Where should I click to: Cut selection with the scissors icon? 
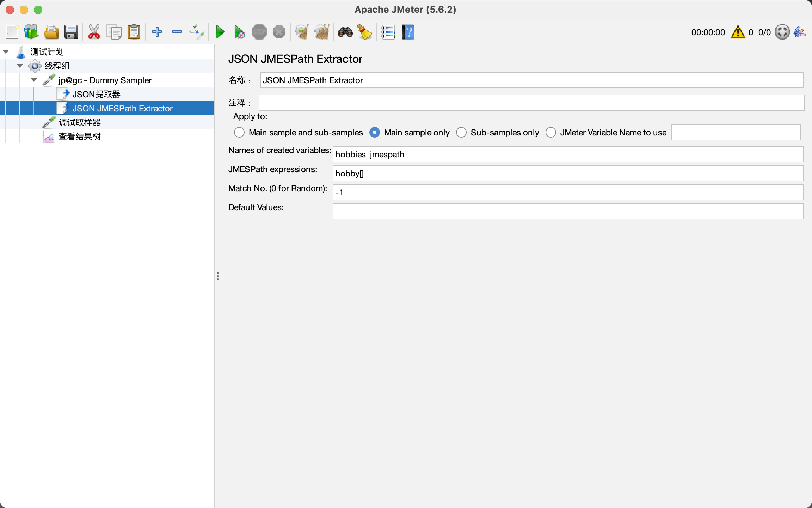pos(94,32)
